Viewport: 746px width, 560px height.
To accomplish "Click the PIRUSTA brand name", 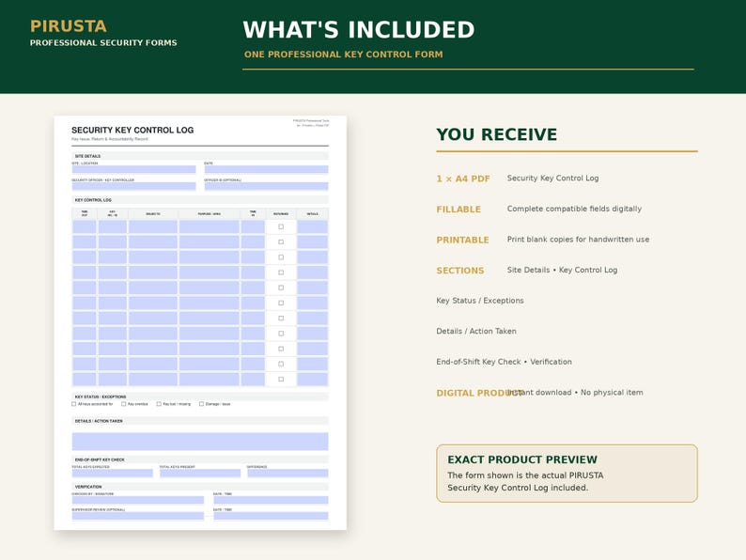I will coord(69,26).
